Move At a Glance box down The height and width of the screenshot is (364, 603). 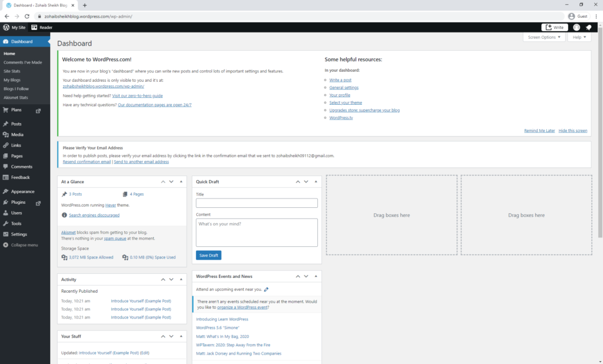171,181
